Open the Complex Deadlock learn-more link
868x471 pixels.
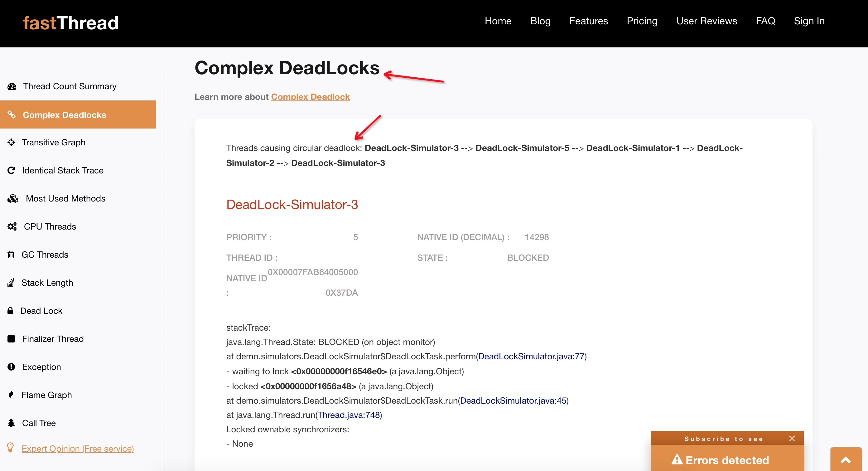(310, 97)
